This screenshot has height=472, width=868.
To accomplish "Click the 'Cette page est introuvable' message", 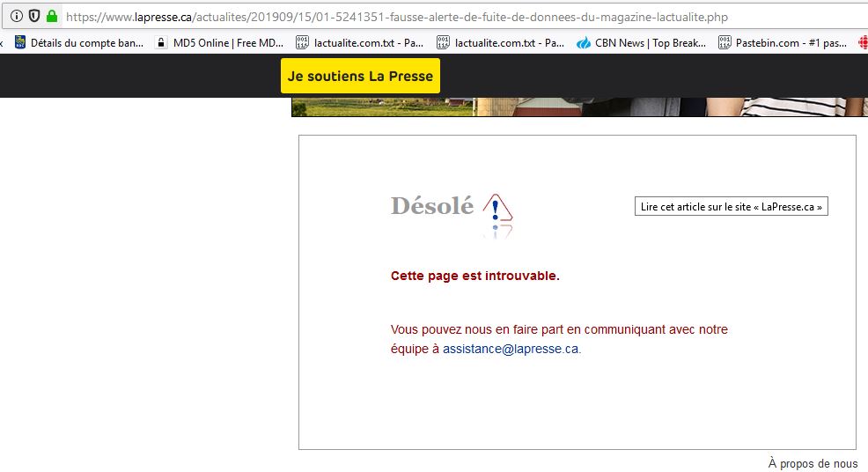I will click(x=474, y=276).
